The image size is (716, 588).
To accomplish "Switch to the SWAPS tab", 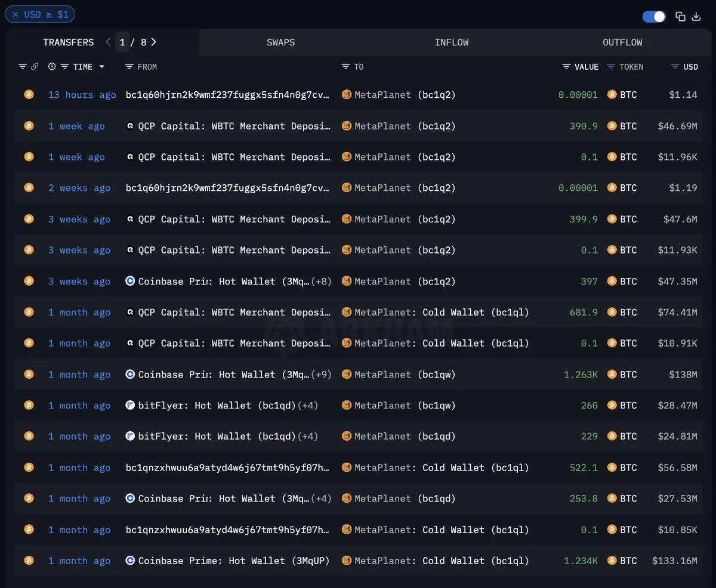I will click(x=280, y=42).
